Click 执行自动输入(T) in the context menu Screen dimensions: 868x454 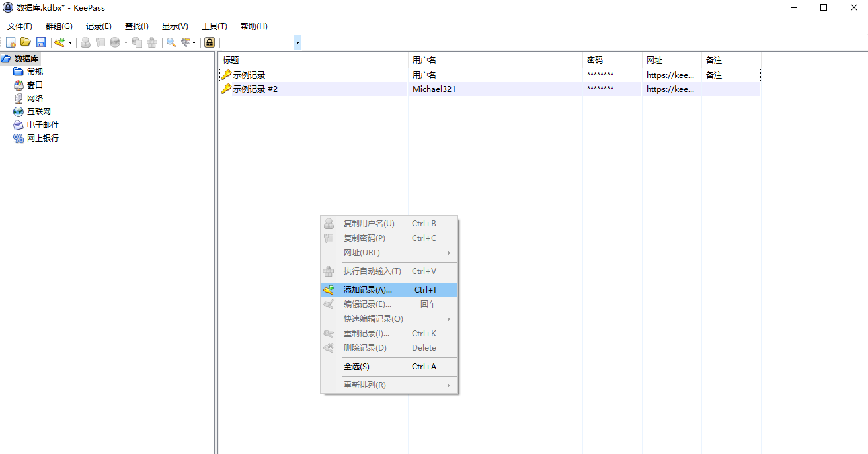pos(389,271)
